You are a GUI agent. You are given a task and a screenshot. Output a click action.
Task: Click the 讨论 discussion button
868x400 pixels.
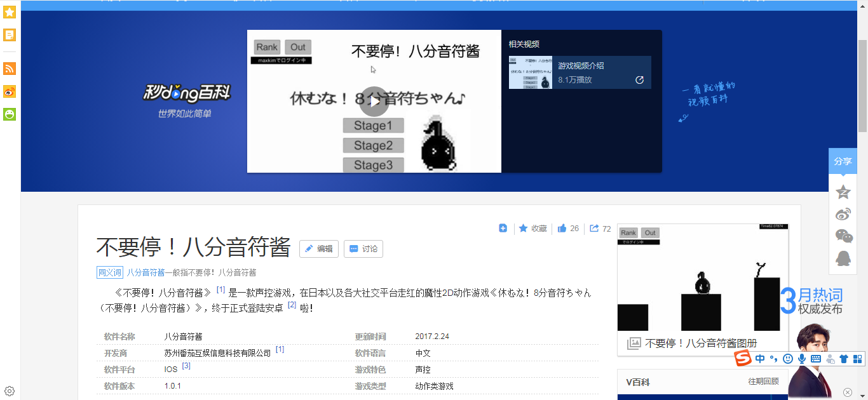(x=363, y=249)
